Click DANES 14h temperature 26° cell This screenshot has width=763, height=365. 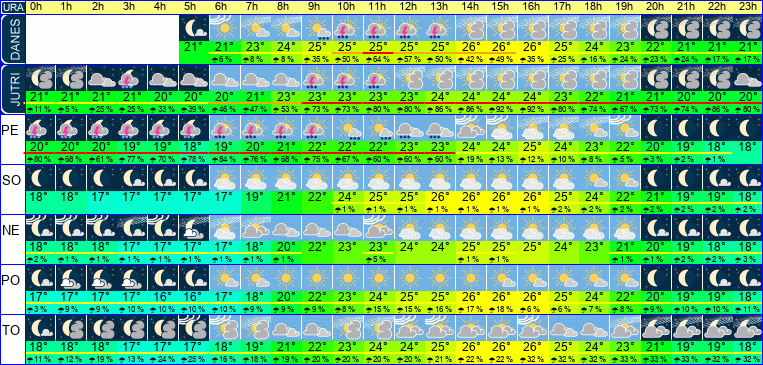tap(471, 47)
